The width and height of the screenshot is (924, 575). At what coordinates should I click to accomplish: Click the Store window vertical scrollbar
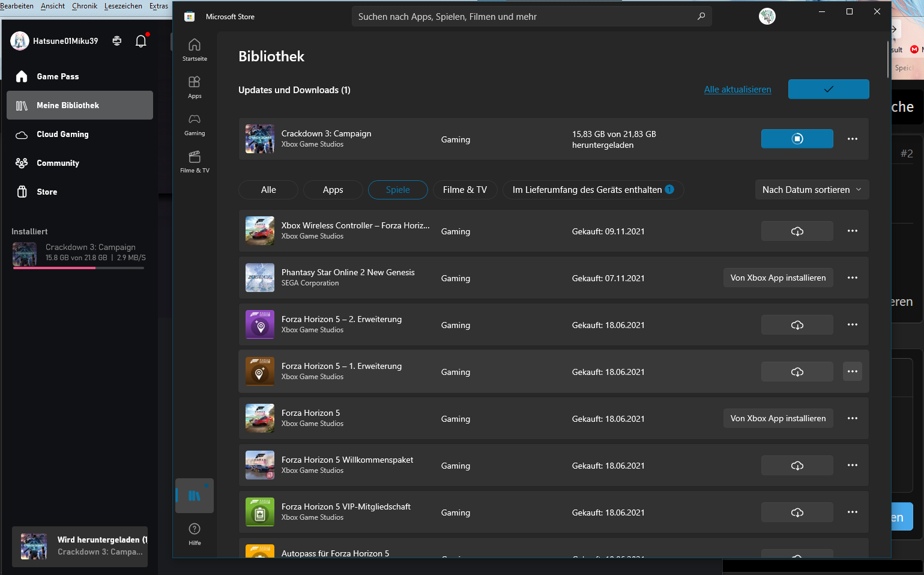click(888, 59)
